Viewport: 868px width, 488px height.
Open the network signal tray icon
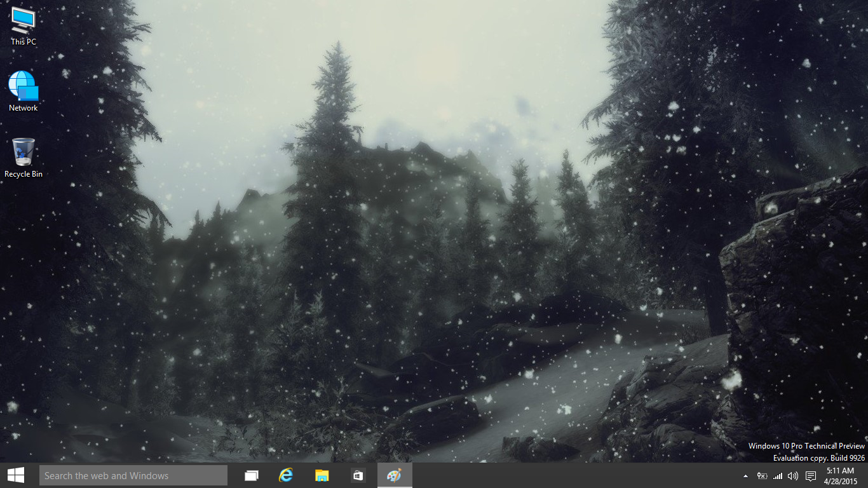click(778, 476)
